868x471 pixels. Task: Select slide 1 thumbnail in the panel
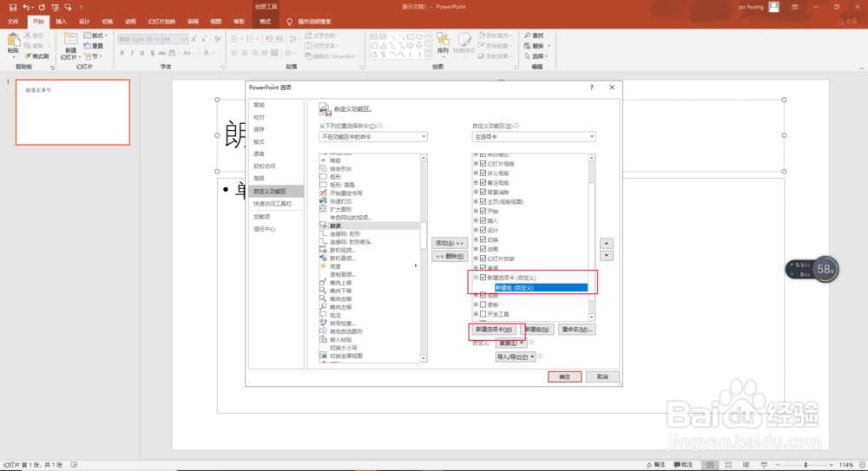[73, 113]
